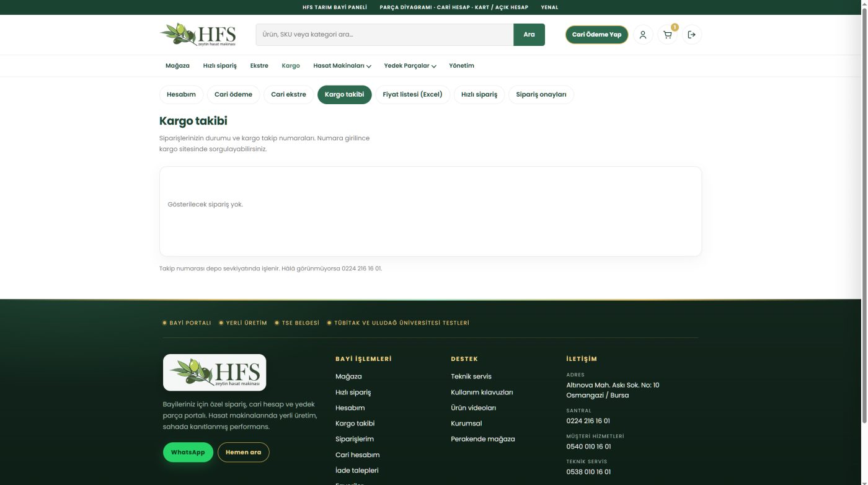Open the Sipariş onayları tab
Image resolution: width=868 pixels, height=485 pixels.
(541, 94)
